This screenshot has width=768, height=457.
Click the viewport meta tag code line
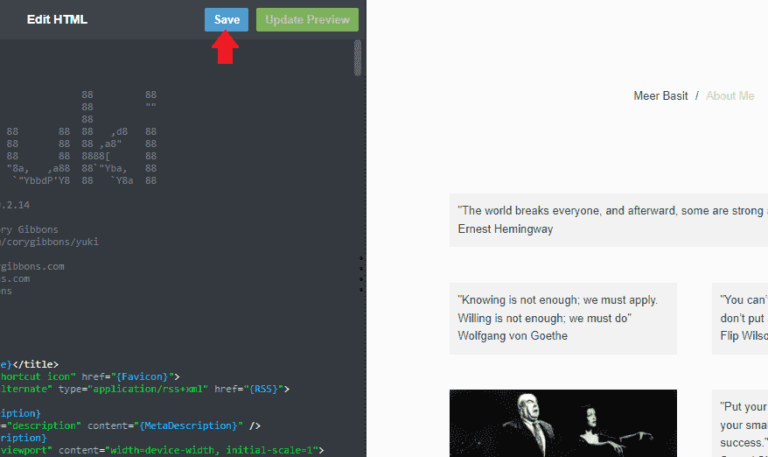click(x=162, y=450)
